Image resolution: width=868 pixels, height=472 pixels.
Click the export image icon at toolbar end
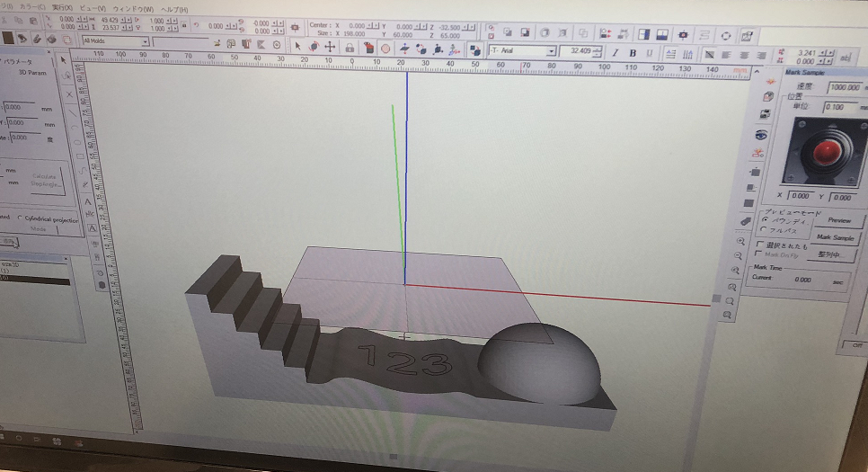point(747,37)
